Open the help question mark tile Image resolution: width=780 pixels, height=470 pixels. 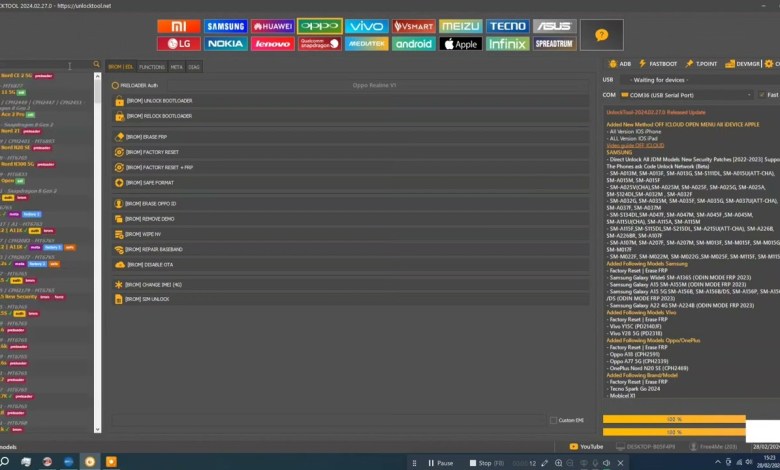(x=601, y=35)
